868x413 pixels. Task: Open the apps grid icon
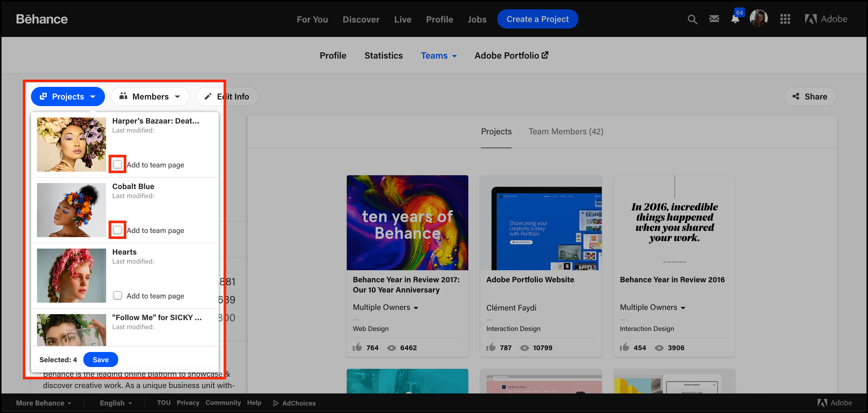(785, 19)
